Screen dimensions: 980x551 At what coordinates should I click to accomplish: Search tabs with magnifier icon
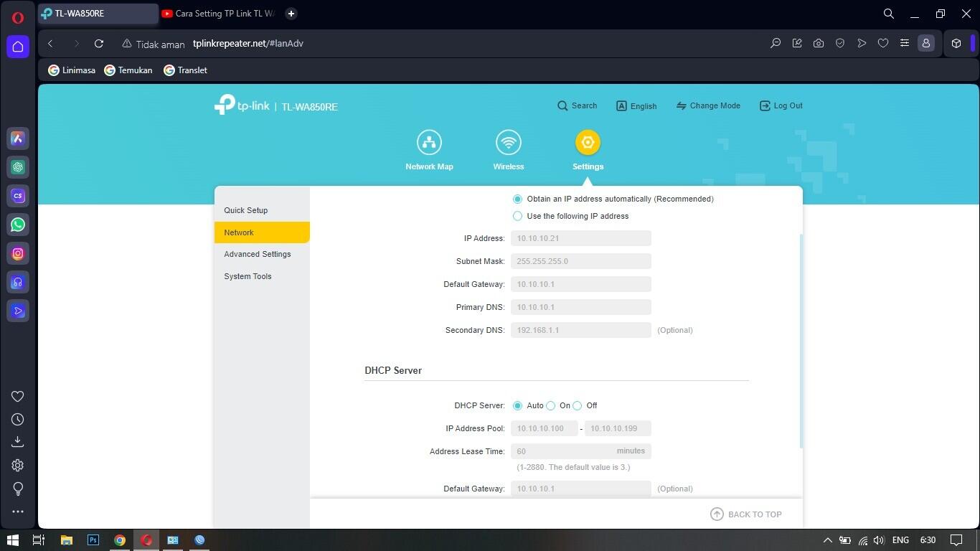[888, 14]
